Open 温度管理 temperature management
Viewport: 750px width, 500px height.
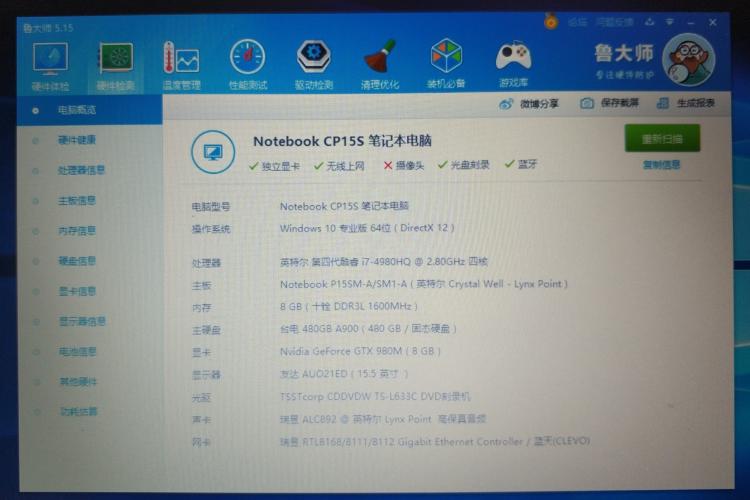pyautogui.click(x=181, y=66)
